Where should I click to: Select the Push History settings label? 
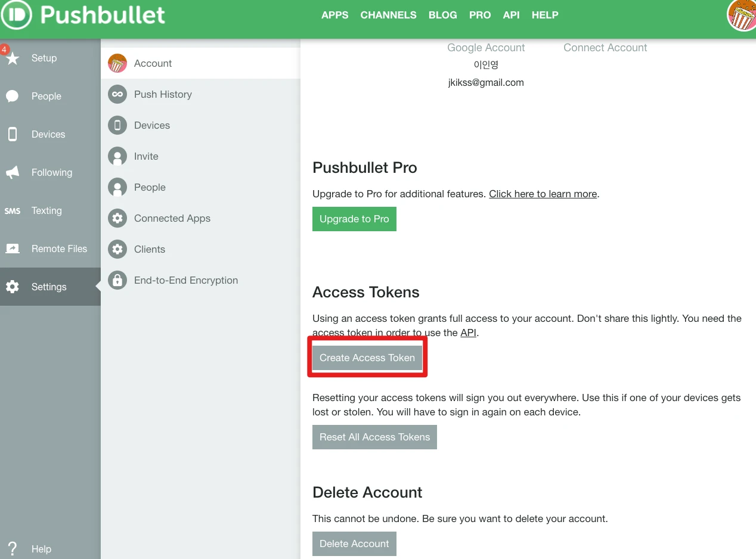pos(163,94)
